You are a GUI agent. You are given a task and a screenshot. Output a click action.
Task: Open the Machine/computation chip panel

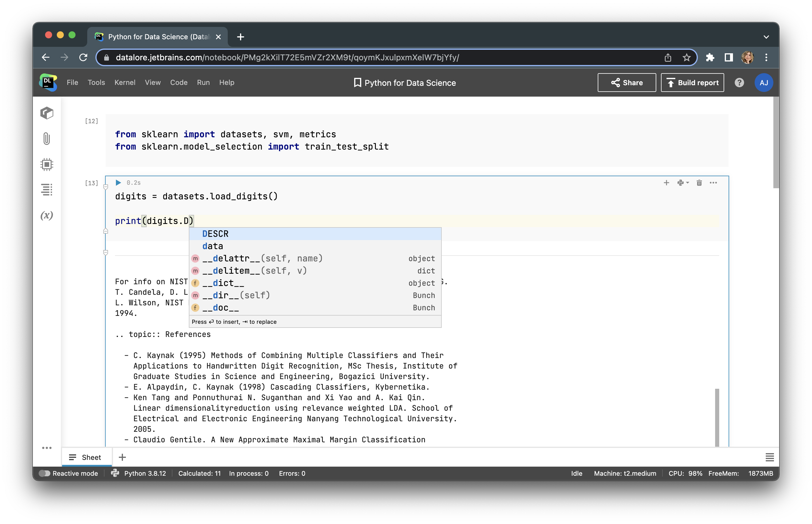pos(47,164)
